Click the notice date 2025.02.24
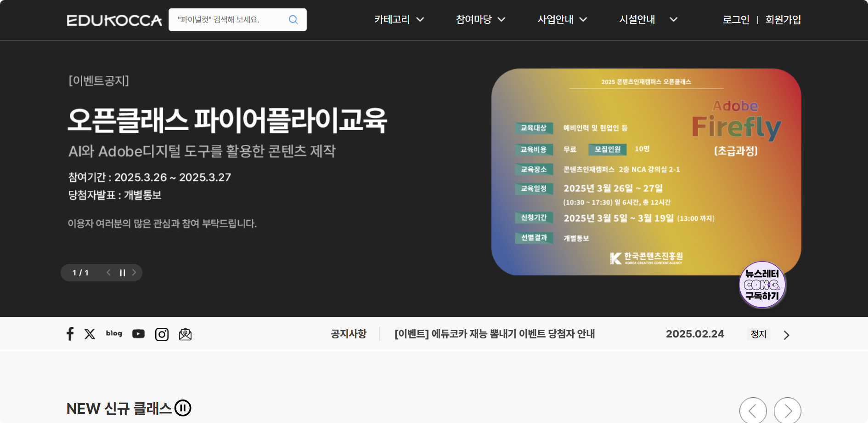This screenshot has height=423, width=868. 695,334
